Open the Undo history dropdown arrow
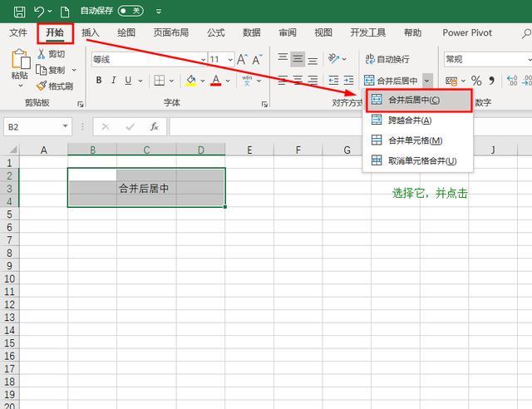Image resolution: width=532 pixels, height=409 pixels. point(50,11)
